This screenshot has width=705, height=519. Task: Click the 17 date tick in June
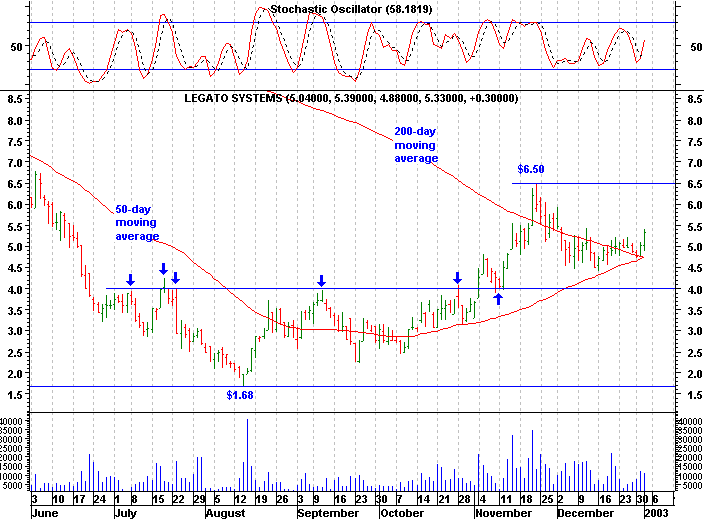(79, 499)
